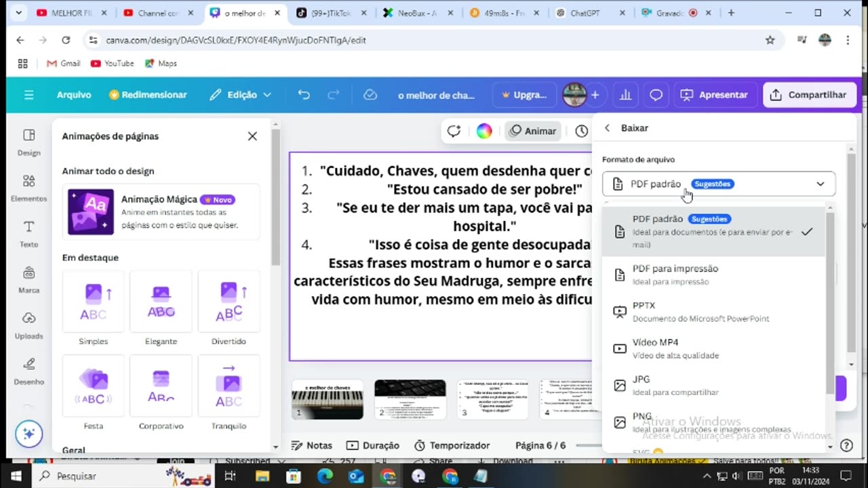Select PNG format option
The image size is (868, 488).
[x=713, y=422]
